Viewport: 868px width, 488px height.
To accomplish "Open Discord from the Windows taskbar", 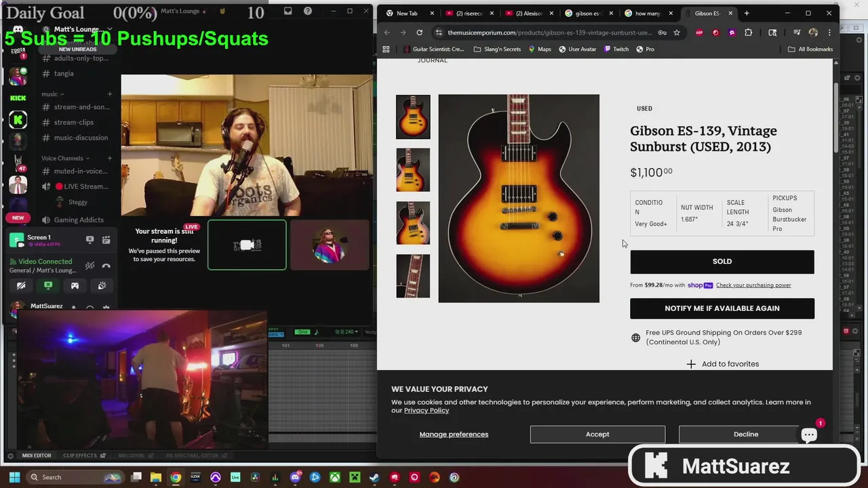I will coord(295,477).
